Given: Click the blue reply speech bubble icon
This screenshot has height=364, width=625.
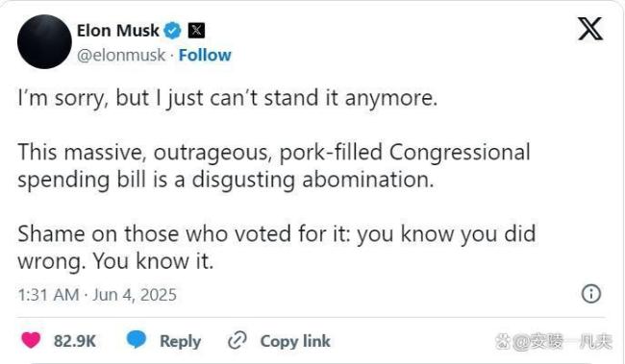Looking at the screenshot, I should pos(136,340).
